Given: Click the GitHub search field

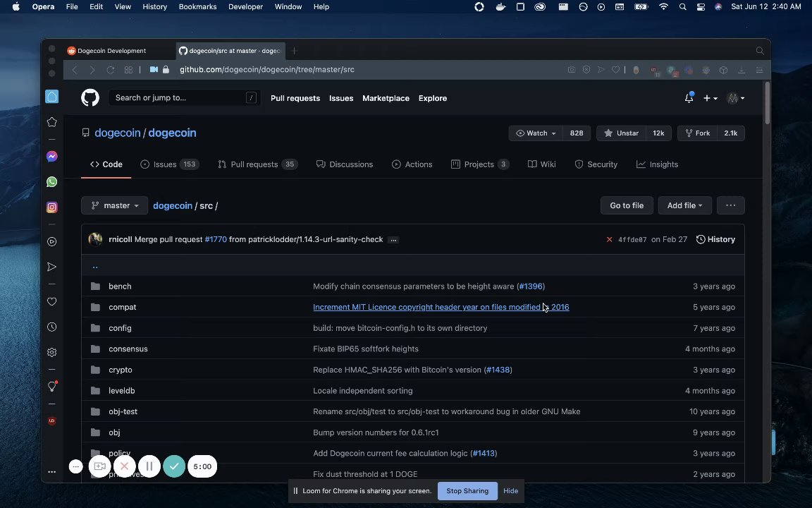Looking at the screenshot, I should [185, 97].
